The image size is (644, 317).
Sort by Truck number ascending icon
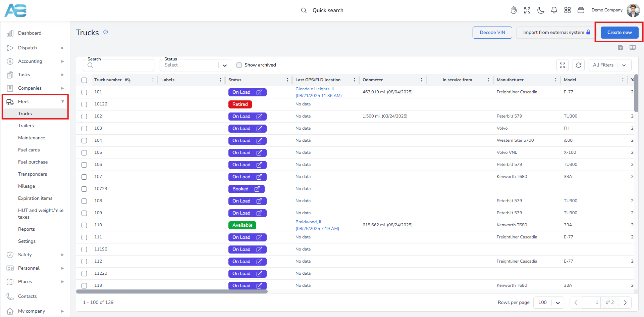click(128, 80)
